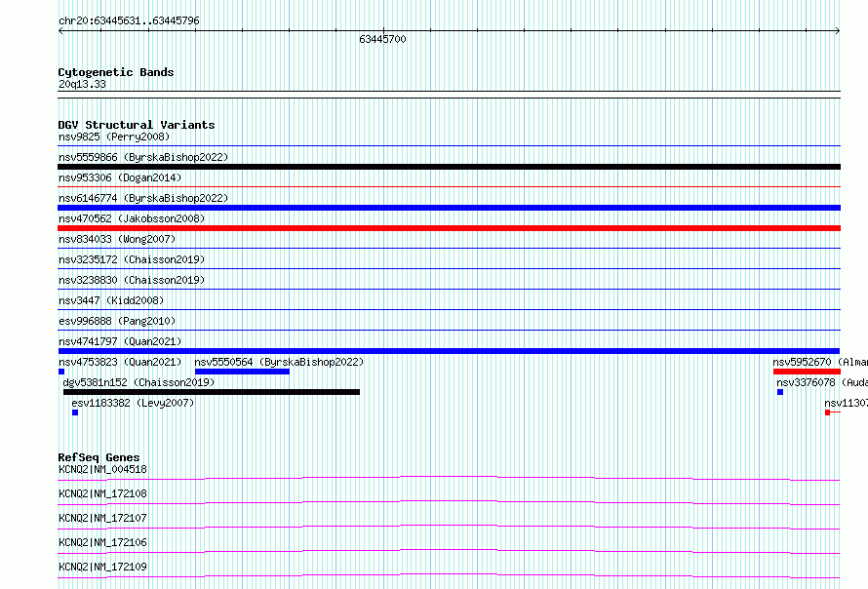Click the 63445700 ruler position label
868x589 pixels.
pos(382,39)
